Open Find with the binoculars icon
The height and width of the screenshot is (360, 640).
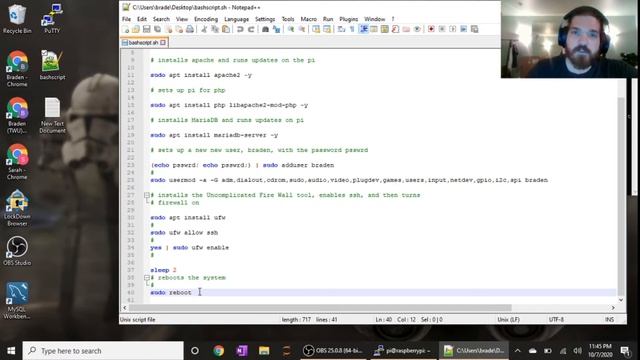click(265, 29)
